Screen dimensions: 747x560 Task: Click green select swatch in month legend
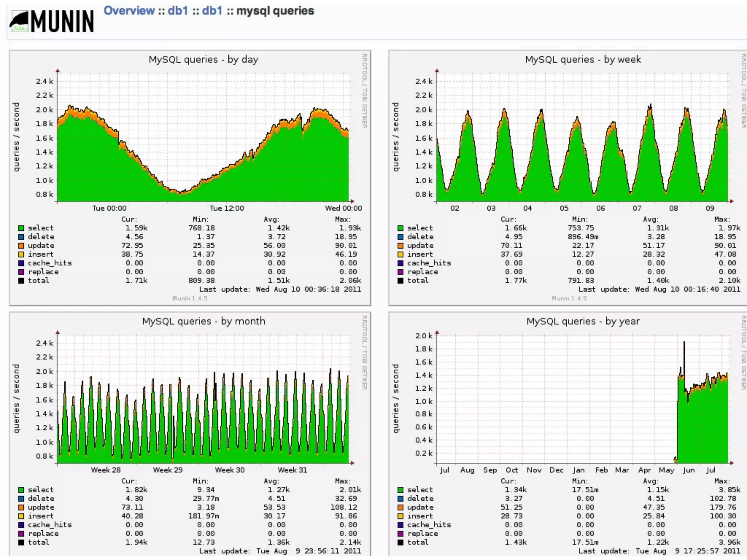click(21, 490)
